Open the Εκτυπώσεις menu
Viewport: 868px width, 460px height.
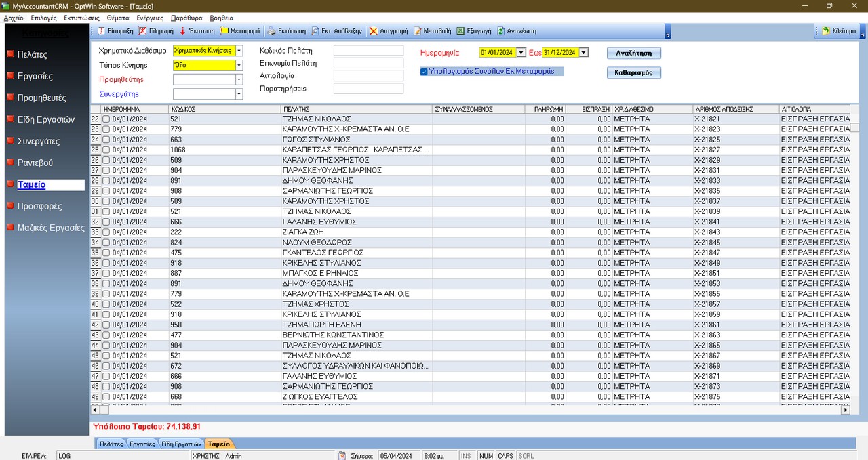(x=82, y=18)
